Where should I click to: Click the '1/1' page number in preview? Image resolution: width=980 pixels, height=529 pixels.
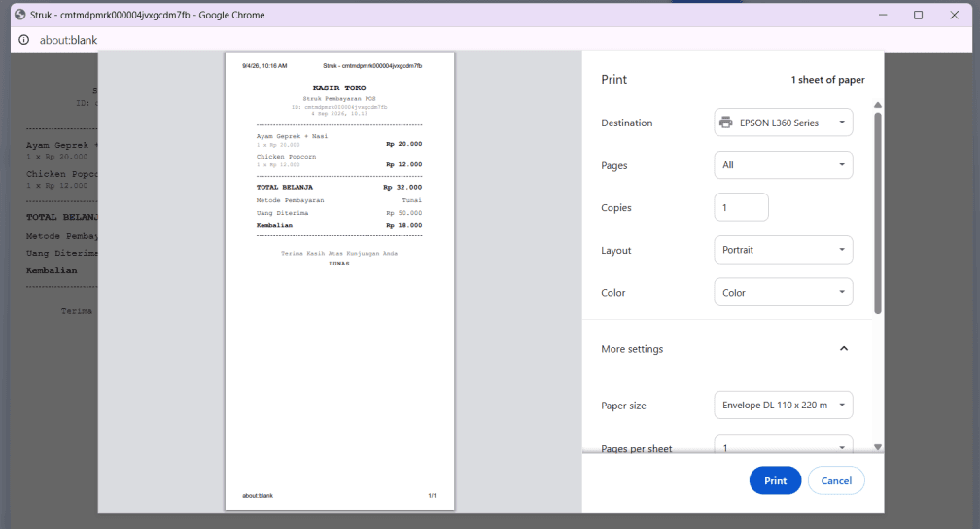coord(432,496)
